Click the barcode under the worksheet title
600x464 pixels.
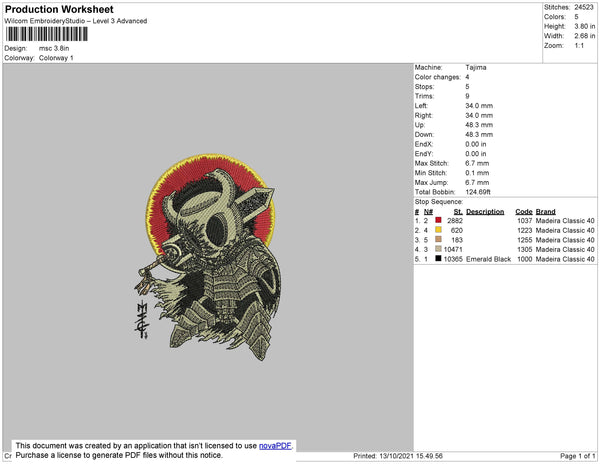(47, 34)
